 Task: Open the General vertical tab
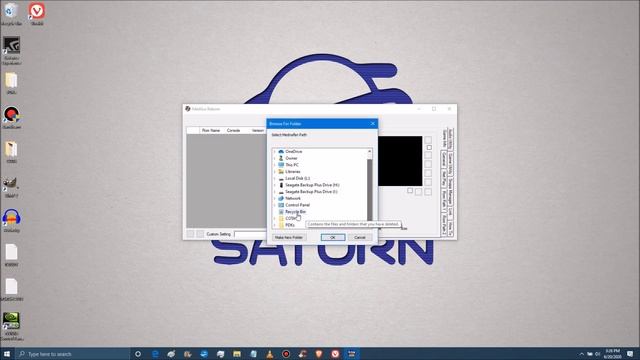pos(444,160)
